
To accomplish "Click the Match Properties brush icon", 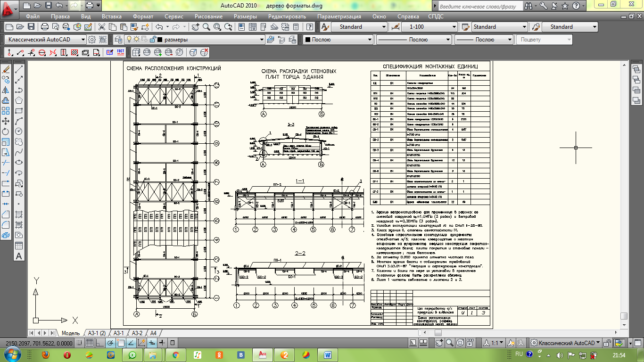I will pos(134,27).
